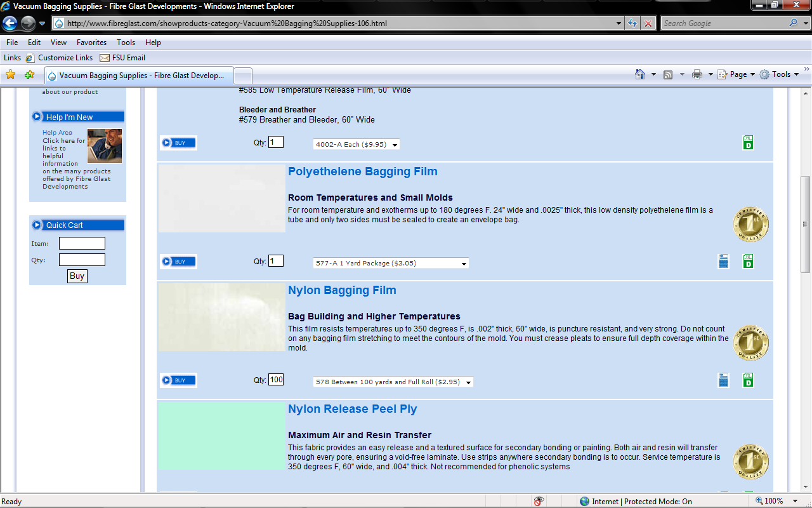Click the Print icon
This screenshot has height=508, width=812.
click(x=697, y=74)
